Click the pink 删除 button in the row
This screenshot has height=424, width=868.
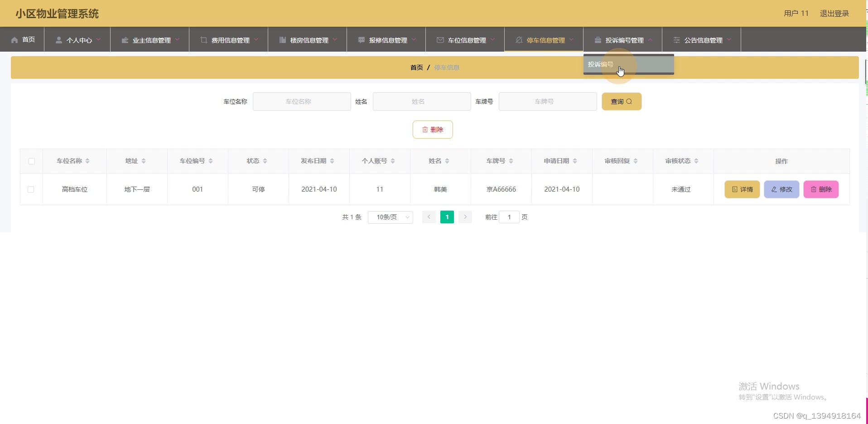click(821, 189)
